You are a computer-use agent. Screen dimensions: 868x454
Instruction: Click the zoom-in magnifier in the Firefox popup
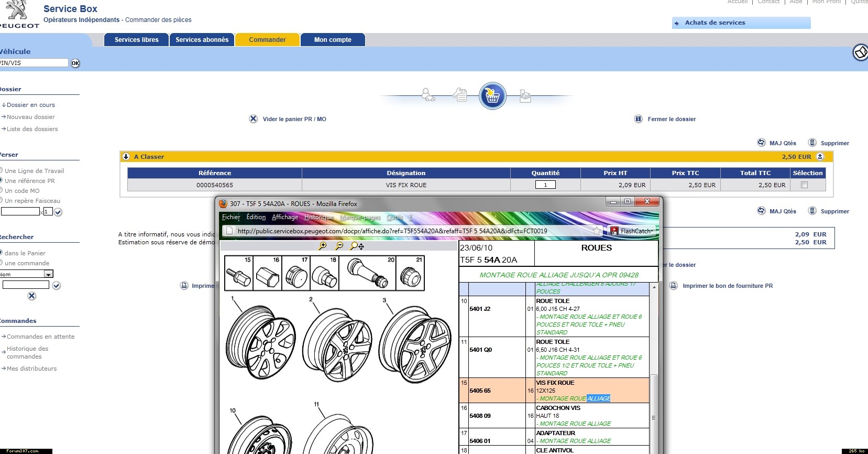pos(323,246)
